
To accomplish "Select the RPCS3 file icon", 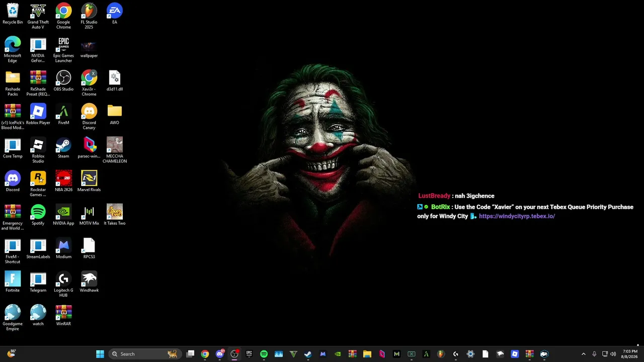I will click(89, 249).
